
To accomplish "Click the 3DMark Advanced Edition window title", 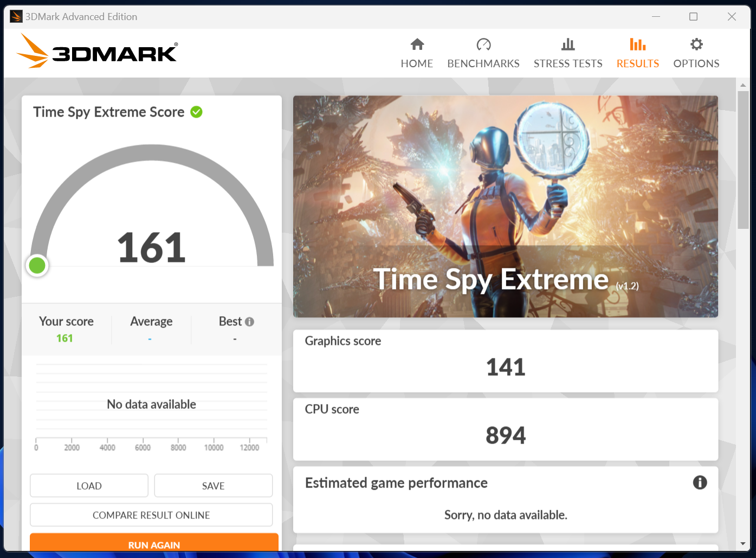I will pyautogui.click(x=81, y=17).
